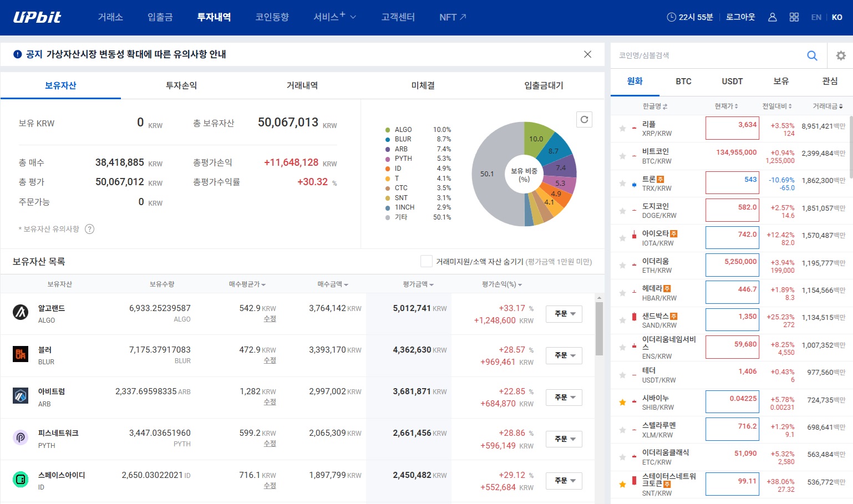Dismiss the notice banner with X
853x504 pixels.
pos(587,54)
